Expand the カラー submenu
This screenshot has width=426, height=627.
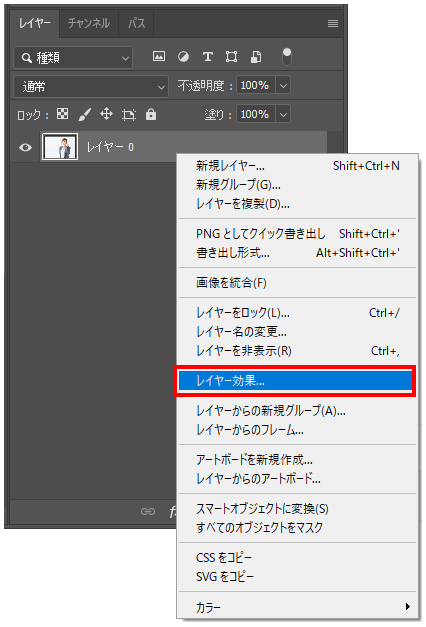click(297, 607)
